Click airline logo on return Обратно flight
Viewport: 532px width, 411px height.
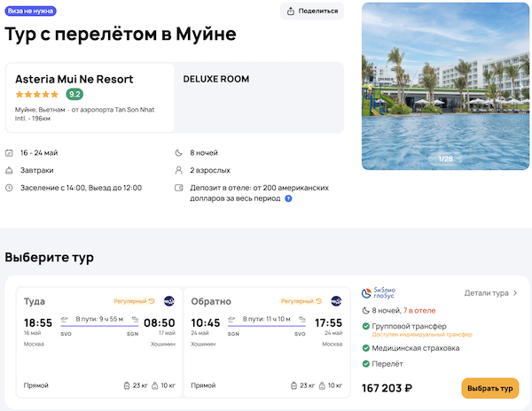[x=336, y=301]
